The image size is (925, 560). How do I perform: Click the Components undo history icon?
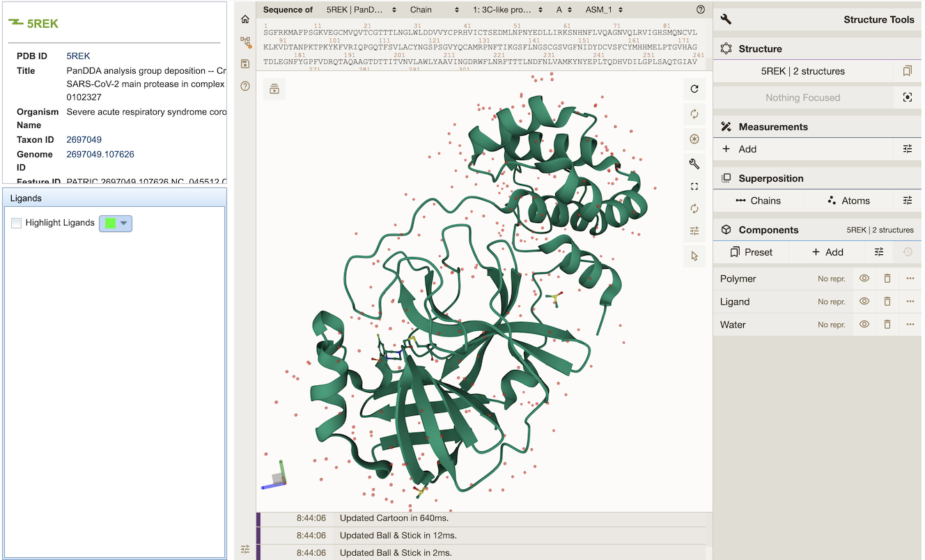(908, 252)
